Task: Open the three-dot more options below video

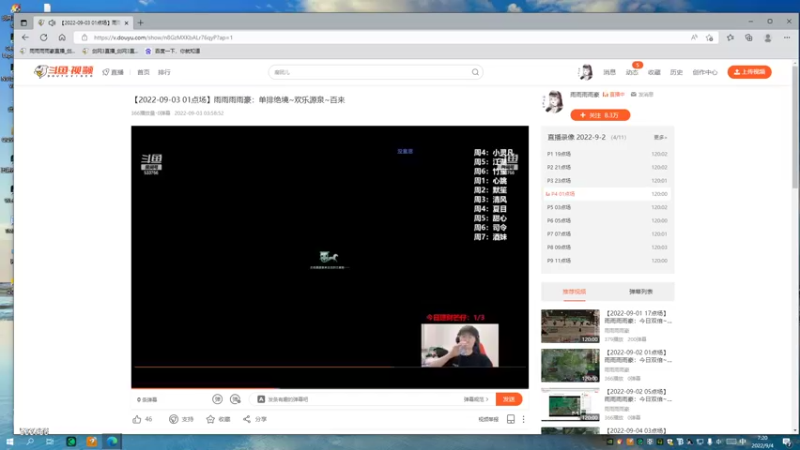Action: (523, 419)
